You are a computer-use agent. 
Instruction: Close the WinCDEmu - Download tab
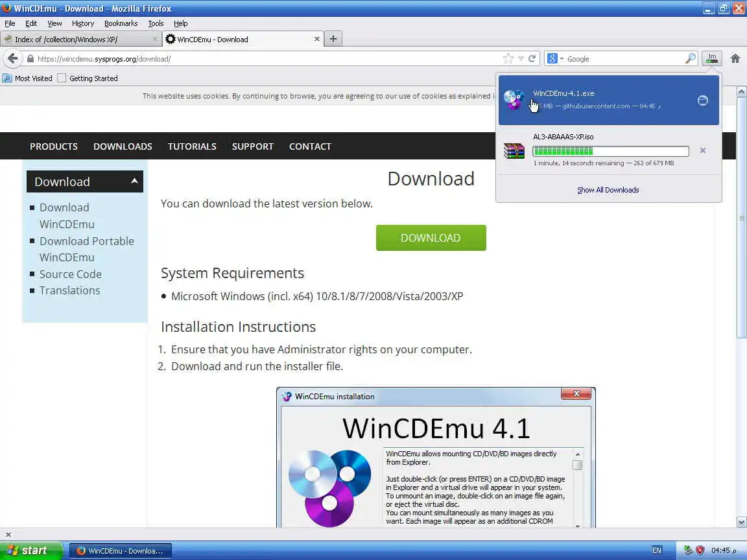317,39
